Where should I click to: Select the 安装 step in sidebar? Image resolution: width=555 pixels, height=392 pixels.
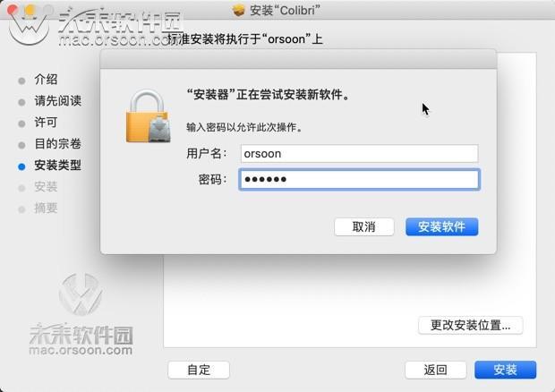click(x=46, y=186)
